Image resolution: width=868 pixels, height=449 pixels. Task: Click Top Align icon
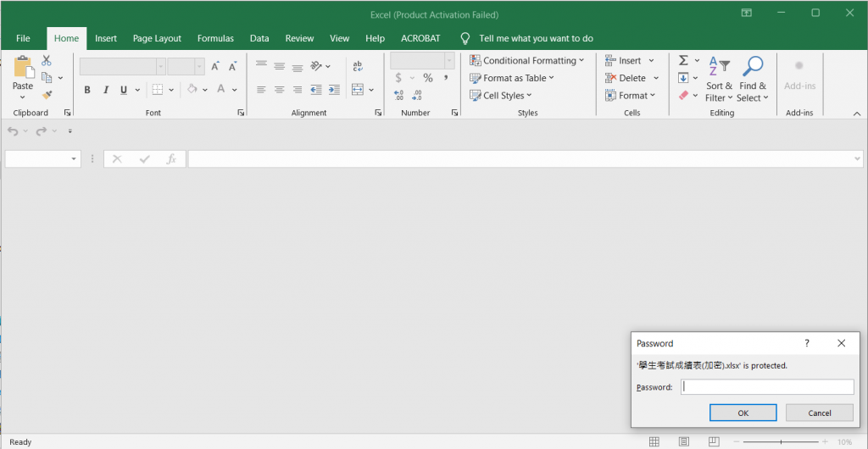tap(261, 66)
